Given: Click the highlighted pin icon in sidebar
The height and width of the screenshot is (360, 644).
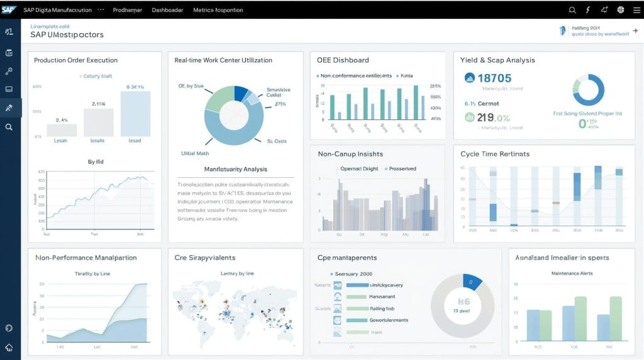Looking at the screenshot, I should click(x=9, y=108).
